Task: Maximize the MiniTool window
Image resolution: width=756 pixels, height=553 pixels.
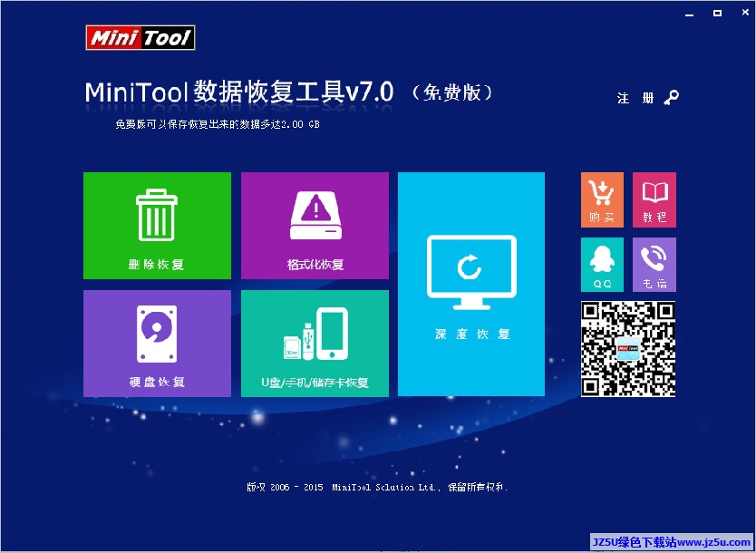Action: click(717, 14)
